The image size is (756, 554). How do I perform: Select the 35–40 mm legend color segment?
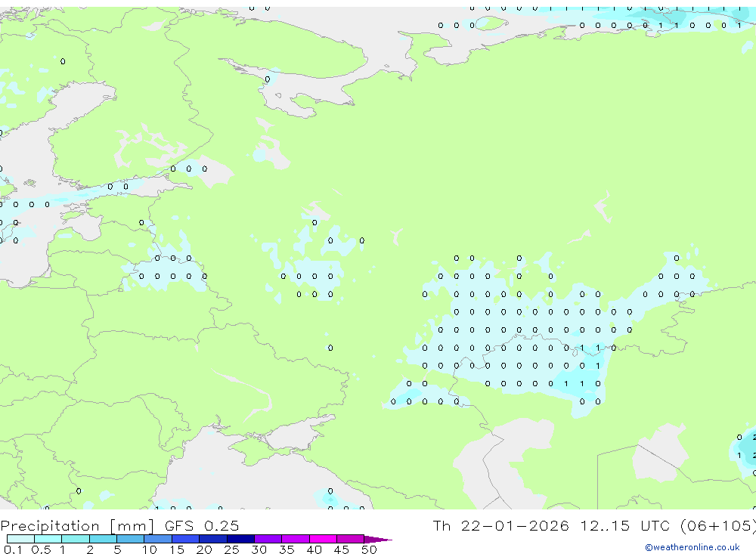296,539
